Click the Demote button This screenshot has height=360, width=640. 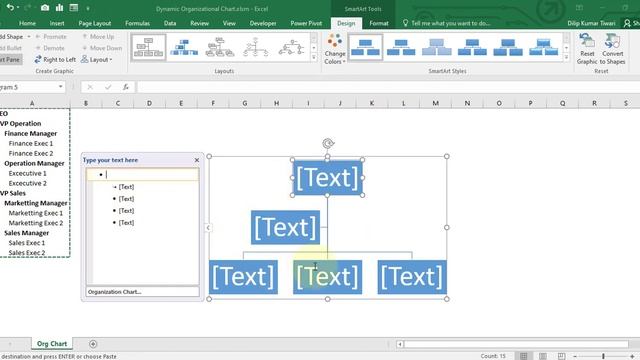pos(50,48)
